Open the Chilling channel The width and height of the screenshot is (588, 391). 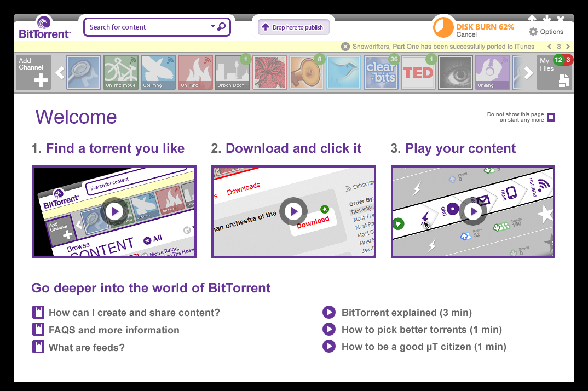[492, 72]
